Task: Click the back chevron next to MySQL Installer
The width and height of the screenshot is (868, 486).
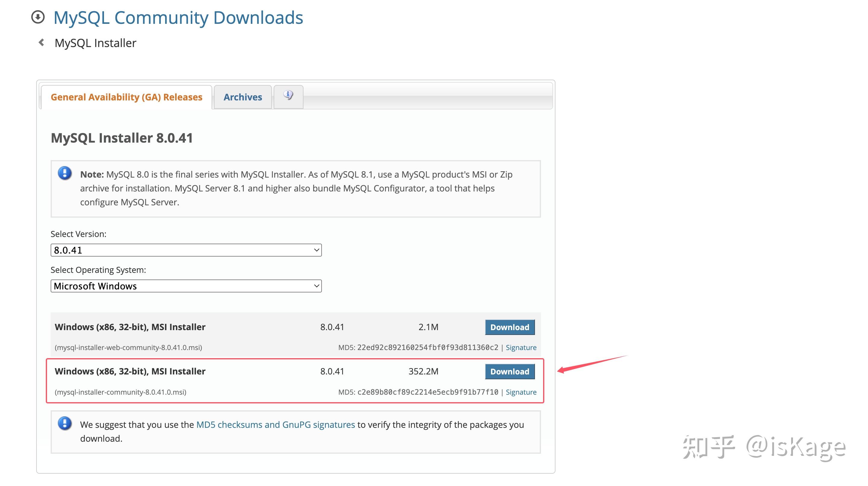Action: coord(42,43)
